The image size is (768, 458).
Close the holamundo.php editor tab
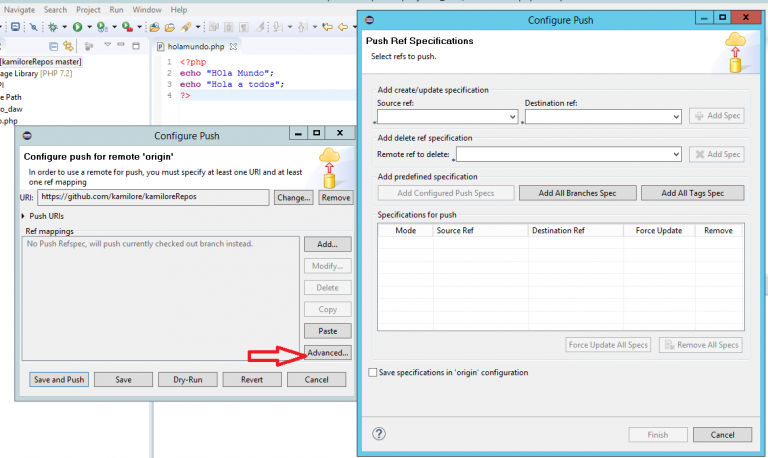coord(232,47)
